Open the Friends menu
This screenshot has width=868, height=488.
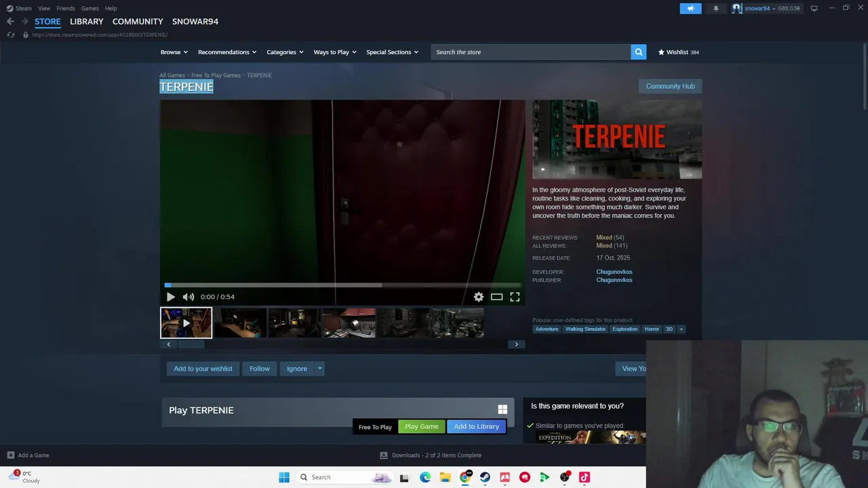pyautogui.click(x=66, y=8)
